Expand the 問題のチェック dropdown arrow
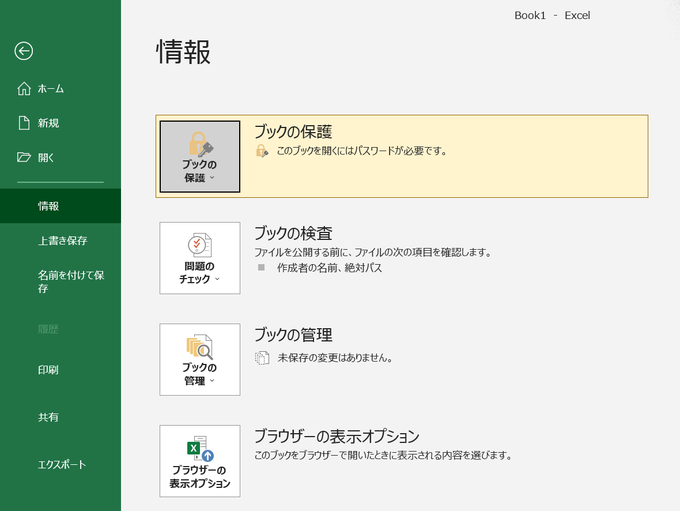This screenshot has width=680, height=511. coord(217,279)
